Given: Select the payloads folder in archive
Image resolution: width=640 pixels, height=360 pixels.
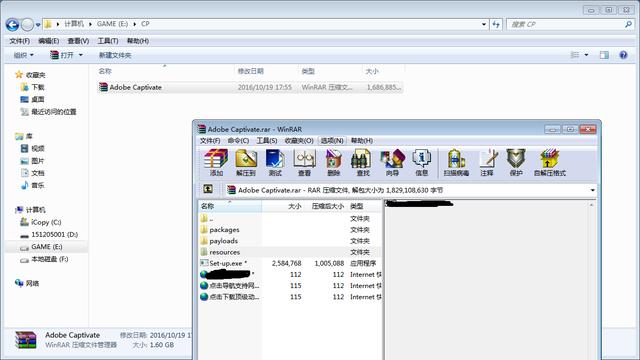Looking at the screenshot, I should tap(223, 241).
